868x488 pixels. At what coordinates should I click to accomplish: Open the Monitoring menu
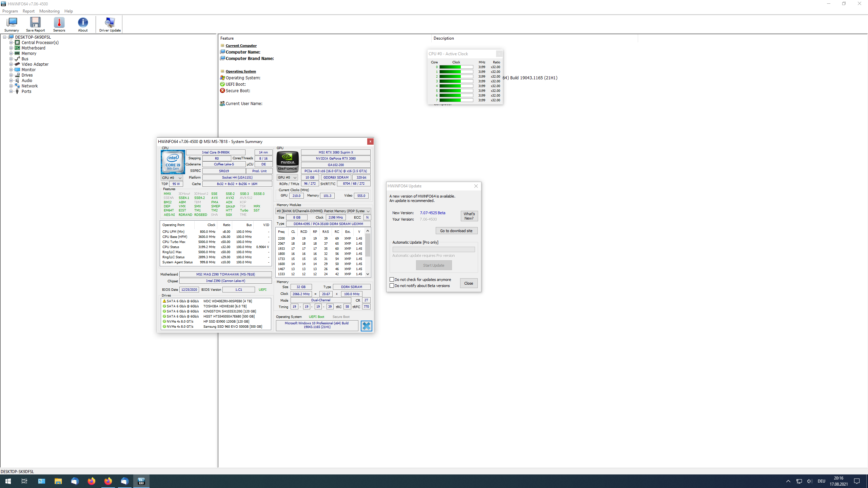tap(49, 11)
